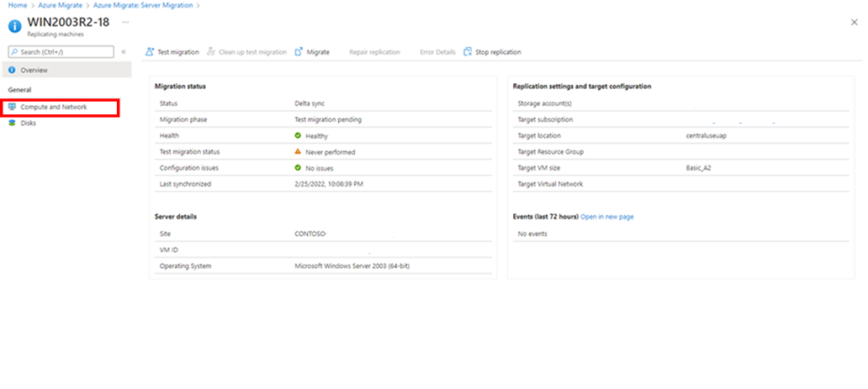Close the blade with the X button
This screenshot has height=389, width=868.
pyautogui.click(x=855, y=22)
